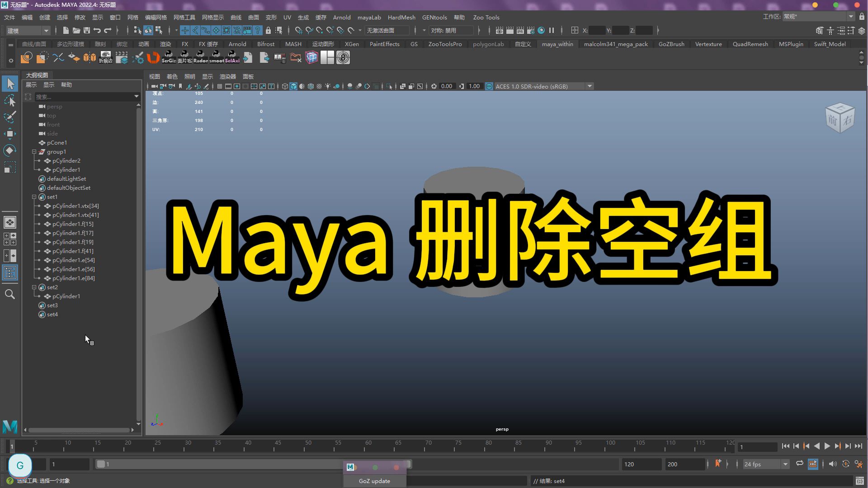The height and width of the screenshot is (488, 868).
Task: Open the 编辑网格 menu
Action: [156, 17]
